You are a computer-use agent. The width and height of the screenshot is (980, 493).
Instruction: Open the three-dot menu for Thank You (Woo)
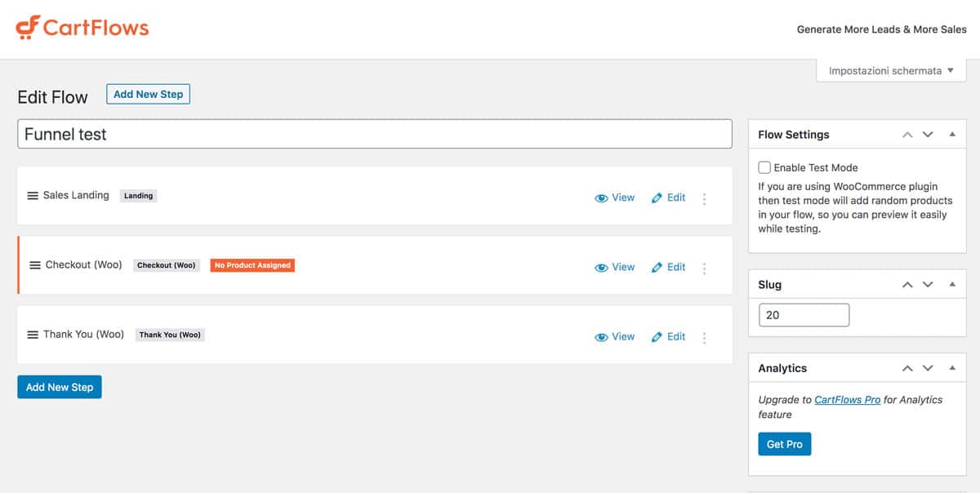tap(704, 337)
